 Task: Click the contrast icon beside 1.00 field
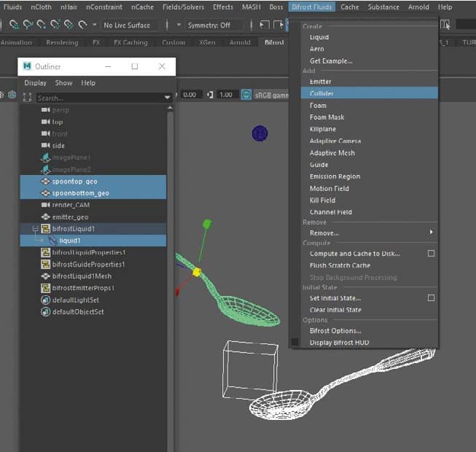pyautogui.click(x=210, y=95)
